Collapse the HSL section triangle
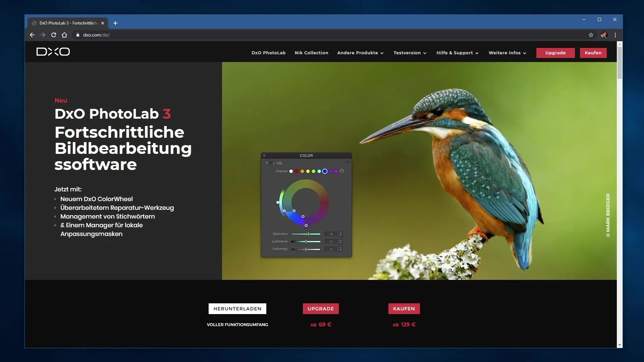644x362 pixels. (x=267, y=163)
